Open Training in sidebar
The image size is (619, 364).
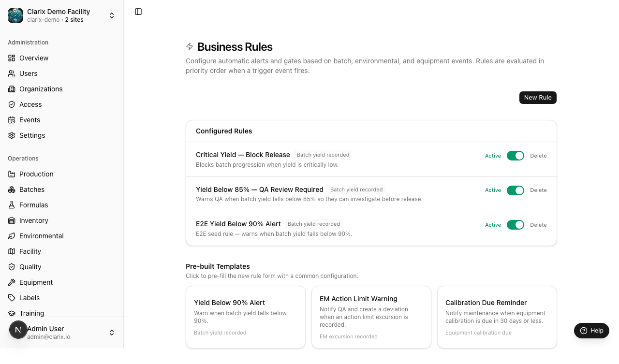(x=61, y=312)
